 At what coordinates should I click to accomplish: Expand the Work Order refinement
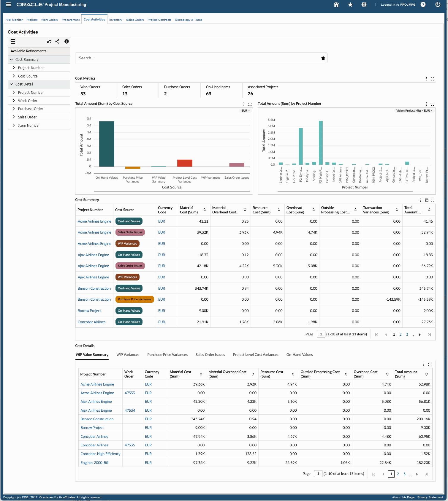pos(14,101)
